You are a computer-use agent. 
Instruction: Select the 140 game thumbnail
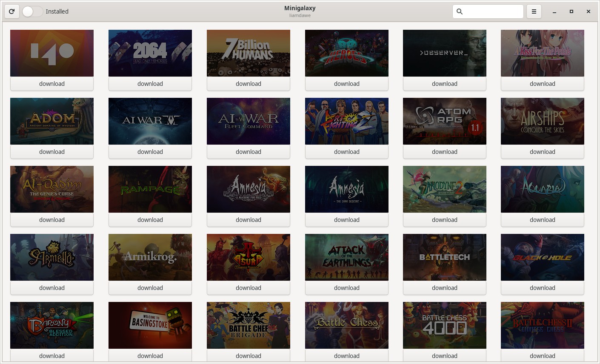tap(52, 53)
